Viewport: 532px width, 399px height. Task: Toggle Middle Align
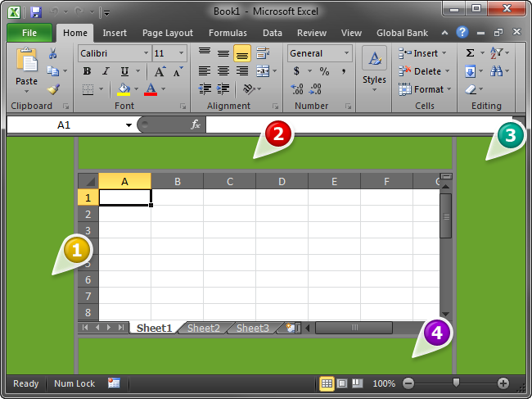tap(223, 53)
